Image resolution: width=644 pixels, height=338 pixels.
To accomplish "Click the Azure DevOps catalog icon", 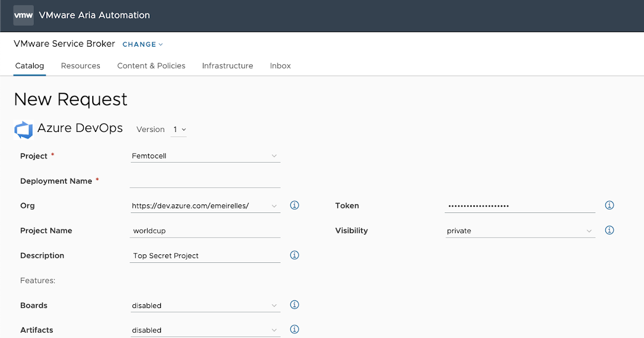I will [24, 130].
